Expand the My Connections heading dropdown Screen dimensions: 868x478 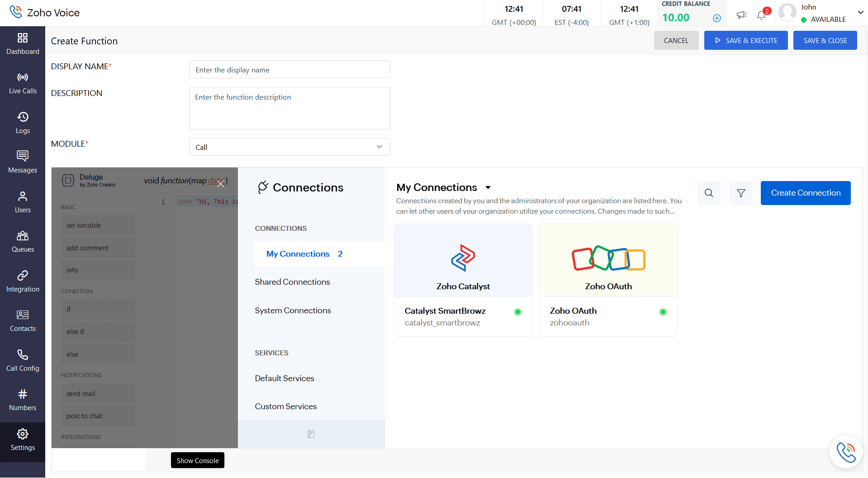coord(488,187)
